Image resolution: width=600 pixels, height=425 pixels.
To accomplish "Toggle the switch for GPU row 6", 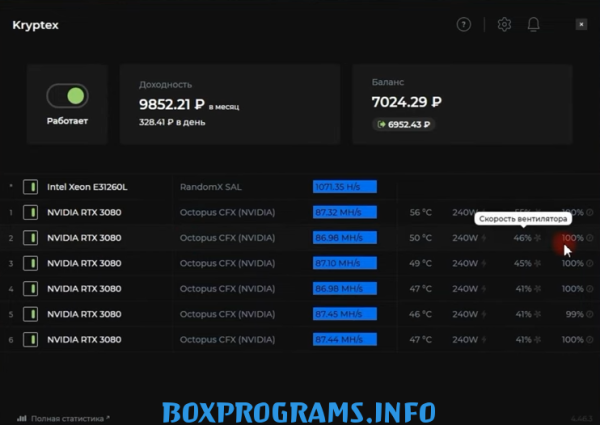I will [30, 340].
